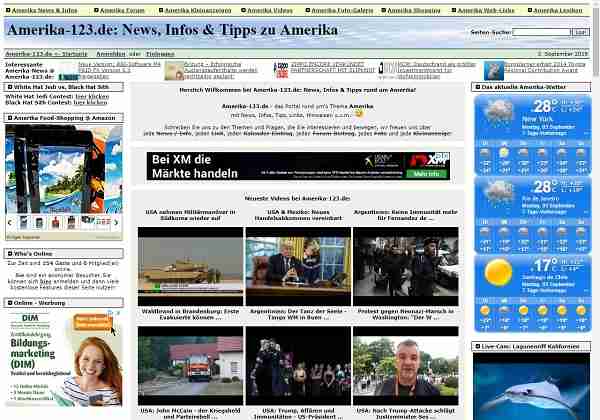Click the page vertical scrollbar thumb
Image resolution: width=600 pixels, height=420 pixels.
tap(597, 40)
